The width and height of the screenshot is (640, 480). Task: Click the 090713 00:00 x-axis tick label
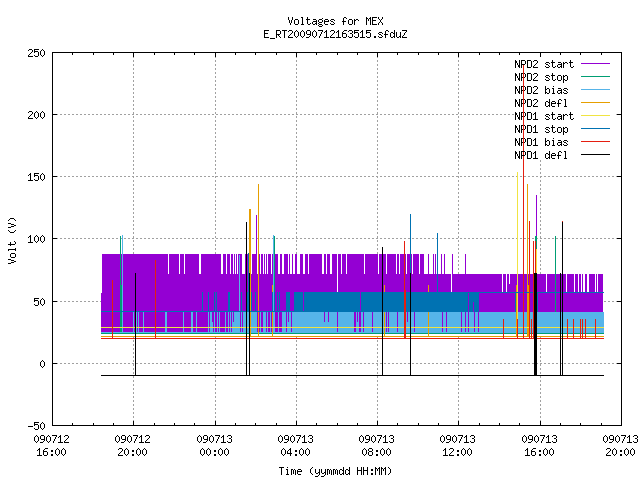tap(214, 445)
